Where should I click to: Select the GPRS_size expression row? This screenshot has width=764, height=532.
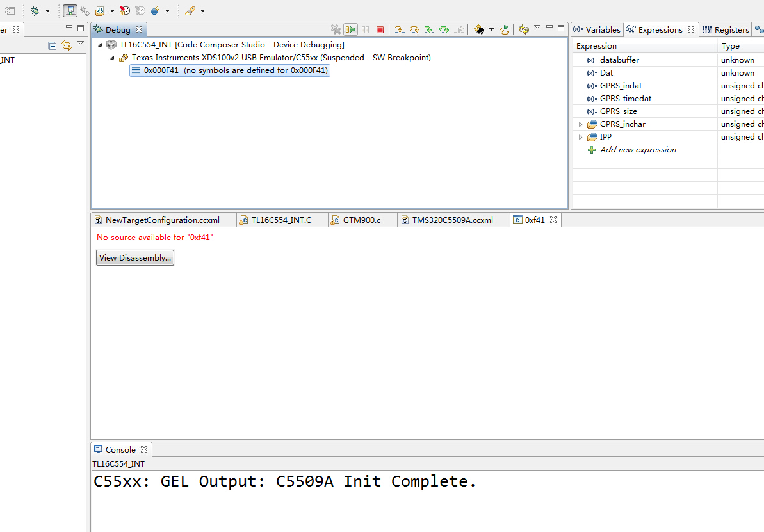[x=667, y=111]
